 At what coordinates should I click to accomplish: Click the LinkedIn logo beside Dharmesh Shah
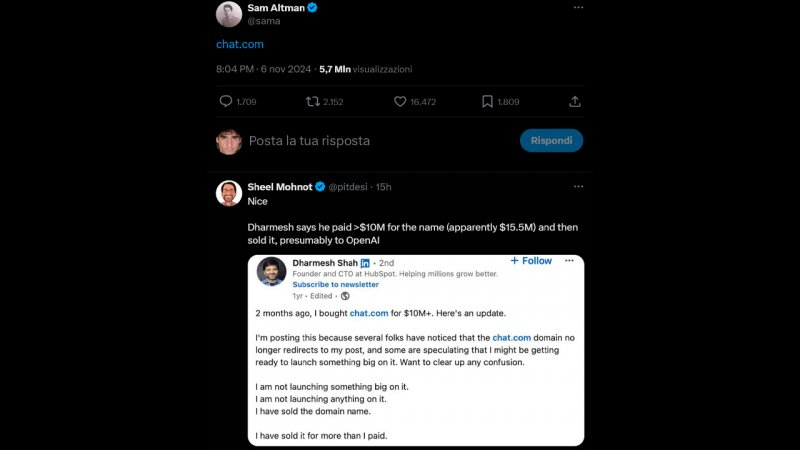pyautogui.click(x=365, y=263)
